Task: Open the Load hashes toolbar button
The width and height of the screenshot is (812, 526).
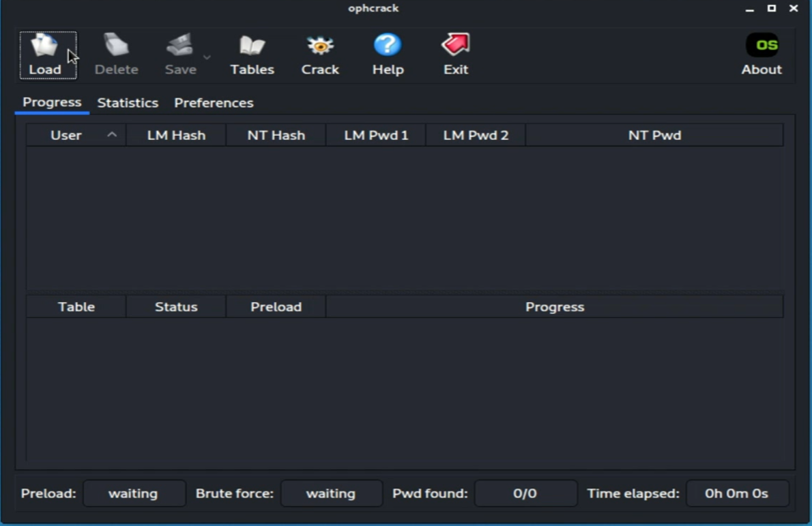Action: tap(48, 55)
